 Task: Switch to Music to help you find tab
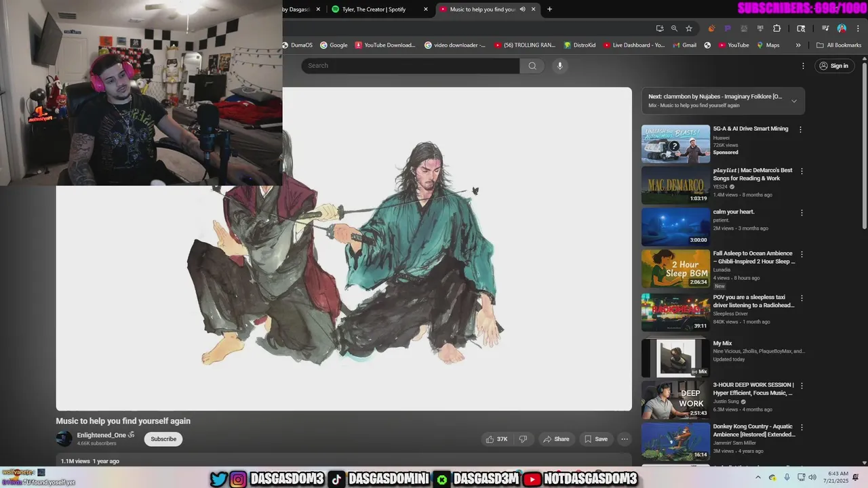[x=482, y=9]
